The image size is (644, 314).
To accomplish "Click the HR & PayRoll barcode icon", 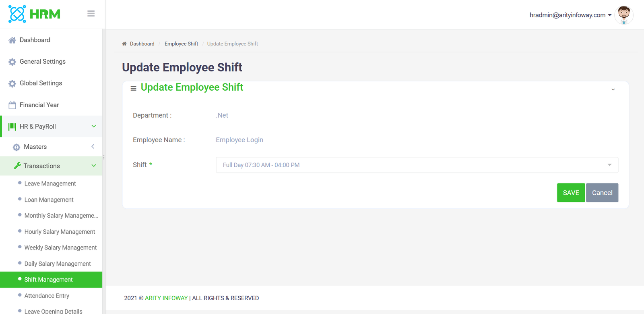I will 12,127.
